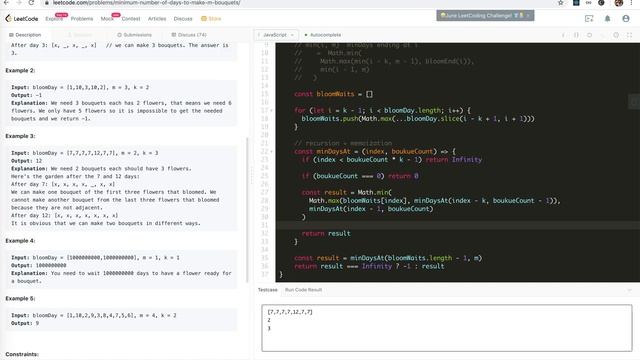Screen dimensions: 640x360
Task: Click the 'Output: -1' line in Example 2
Action: (27, 95)
